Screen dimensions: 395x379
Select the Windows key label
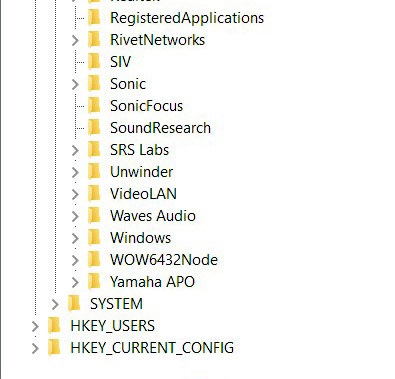coord(140,238)
